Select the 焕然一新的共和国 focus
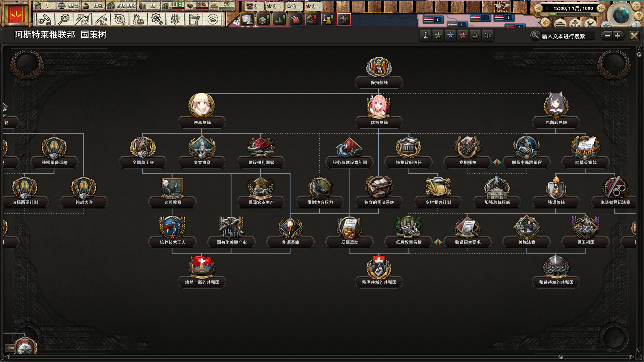This screenshot has width=644, height=362. (x=202, y=272)
